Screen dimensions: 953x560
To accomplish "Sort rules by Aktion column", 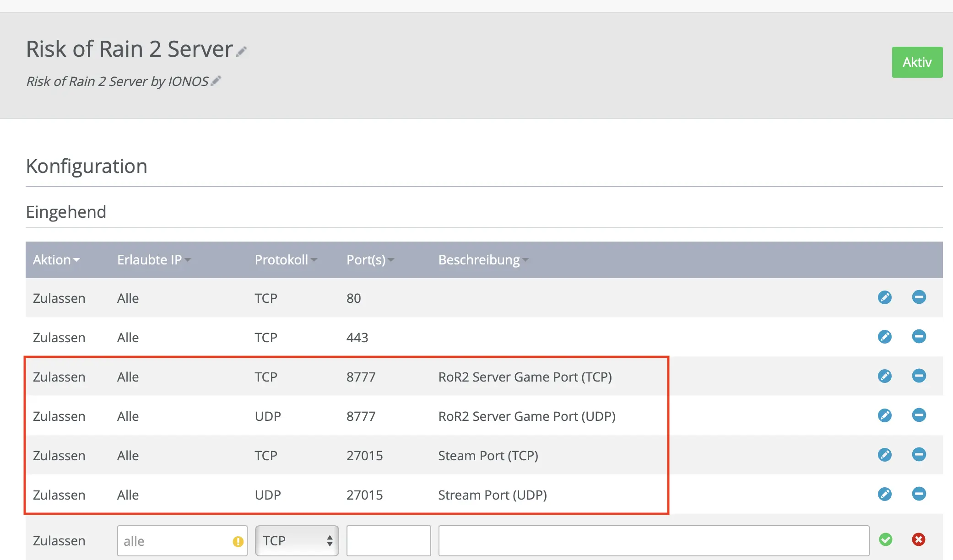I will (56, 260).
